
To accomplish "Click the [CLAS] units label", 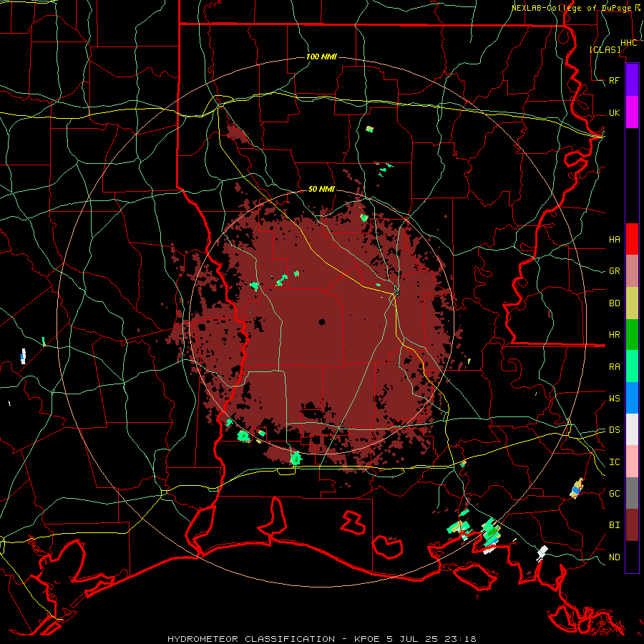I will coord(605,49).
